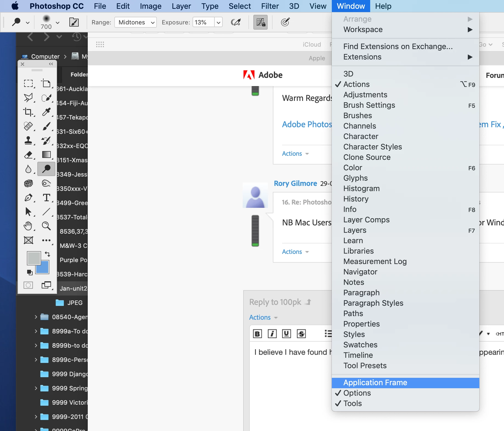Screen dimensions: 504x431
Task: Toggle Actions panel in Window menu
Action: 405,84
